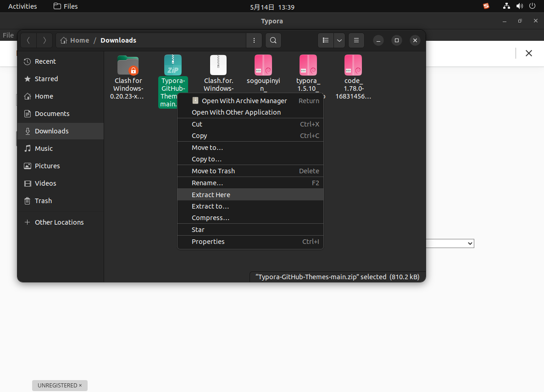The image size is (544, 392).
Task: Open the Files hamburger menu
Action: click(356, 40)
